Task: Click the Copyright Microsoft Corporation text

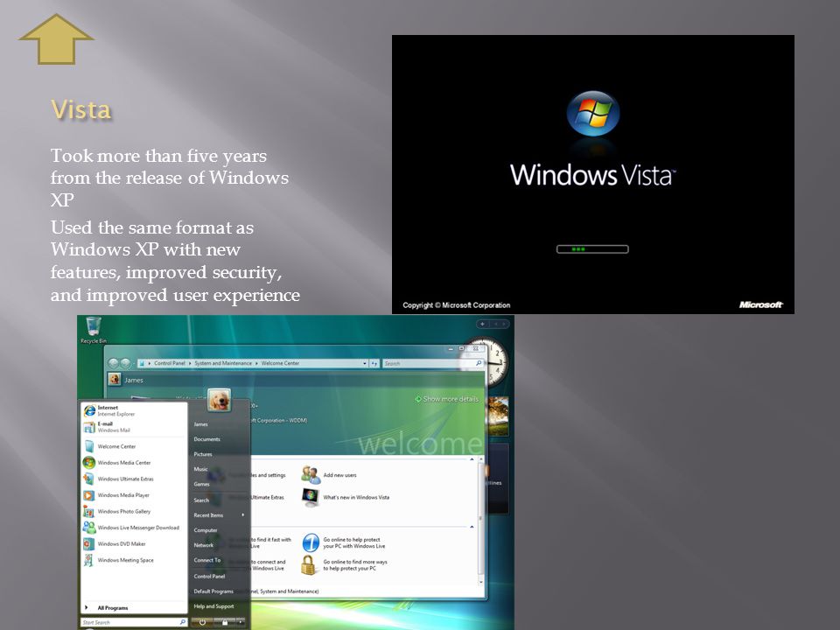Action: point(457,304)
